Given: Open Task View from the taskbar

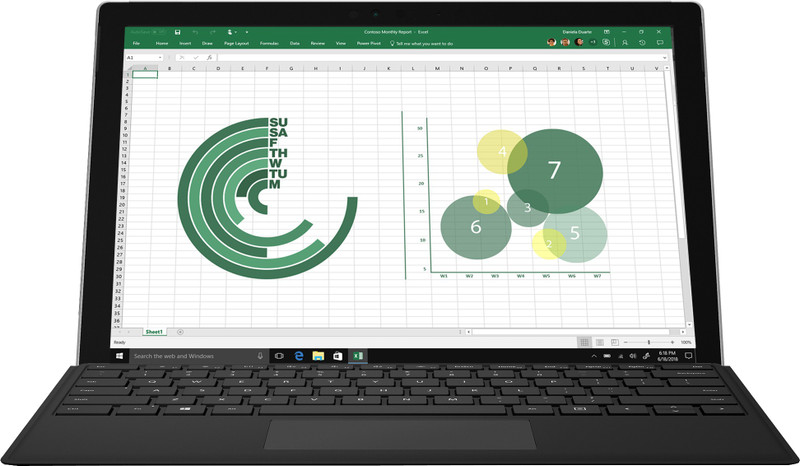Looking at the screenshot, I should [279, 355].
